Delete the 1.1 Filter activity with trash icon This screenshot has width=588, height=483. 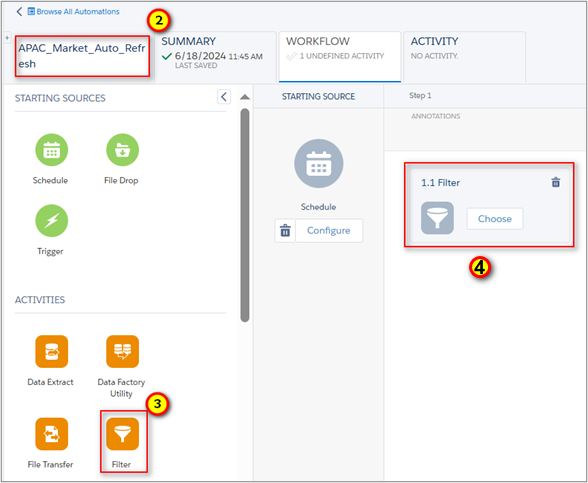point(556,182)
